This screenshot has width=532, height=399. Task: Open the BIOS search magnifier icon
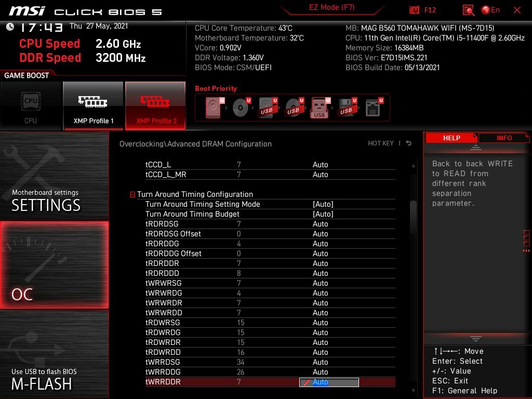point(469,10)
